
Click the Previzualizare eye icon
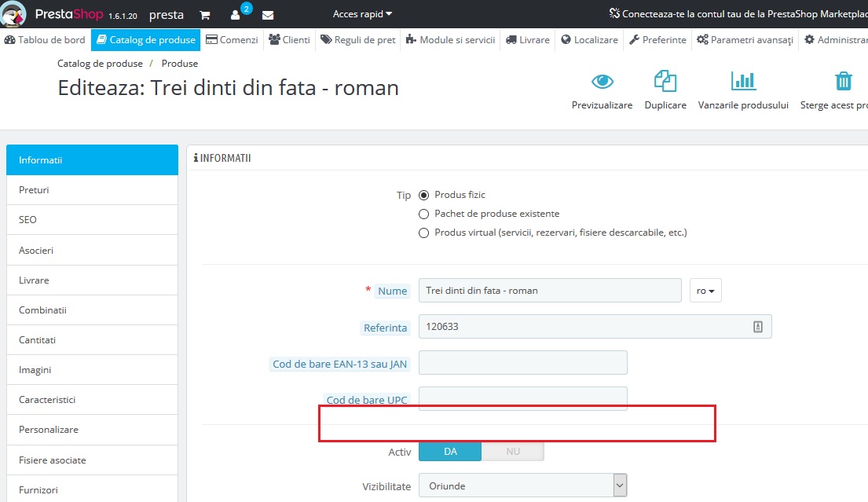(x=602, y=82)
